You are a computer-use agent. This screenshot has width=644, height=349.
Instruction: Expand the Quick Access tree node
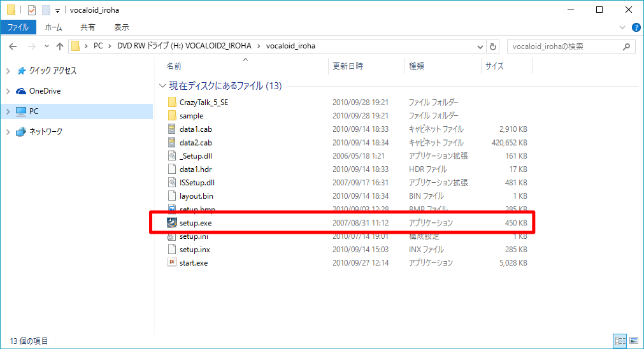pos(8,71)
